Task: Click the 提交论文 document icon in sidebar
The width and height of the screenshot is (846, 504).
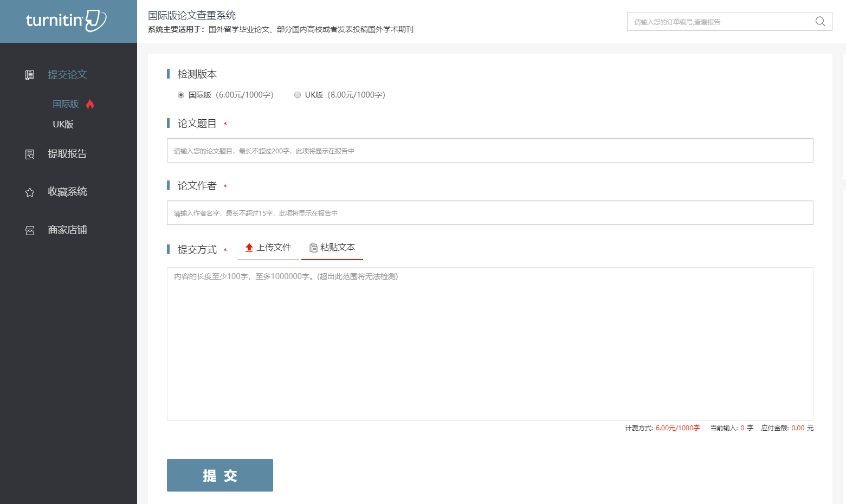Action: coord(30,75)
